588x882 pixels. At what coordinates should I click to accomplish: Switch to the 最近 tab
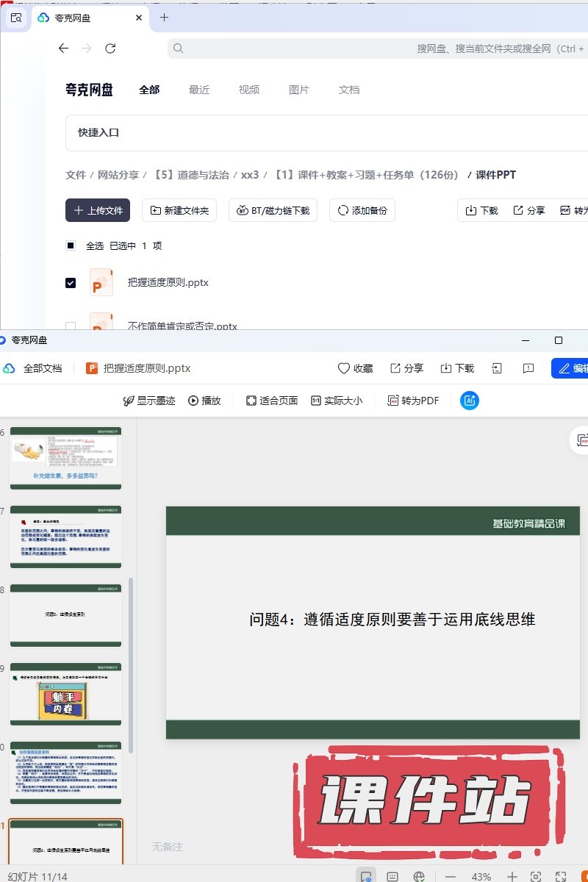point(199,90)
